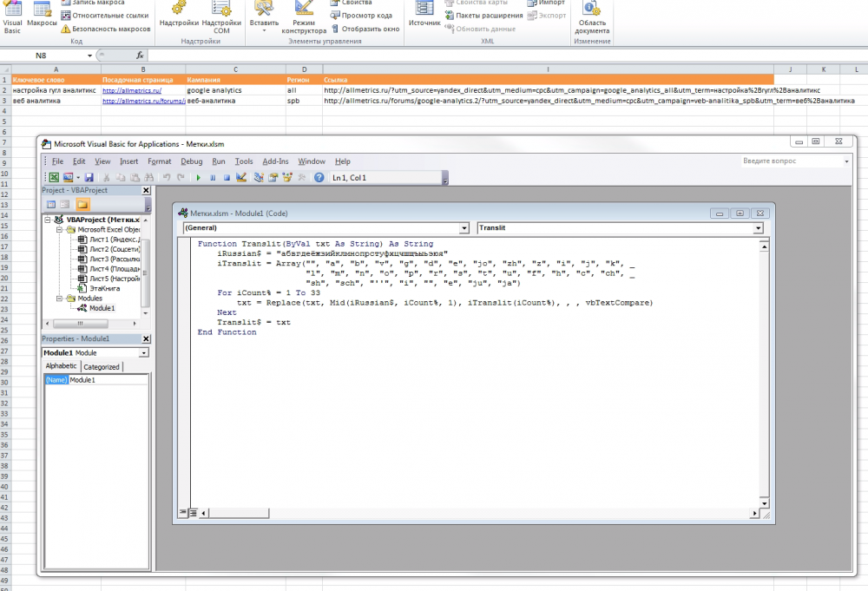The width and height of the screenshot is (868, 591).
Task: Open the View menu in VBA editor
Action: (x=102, y=161)
